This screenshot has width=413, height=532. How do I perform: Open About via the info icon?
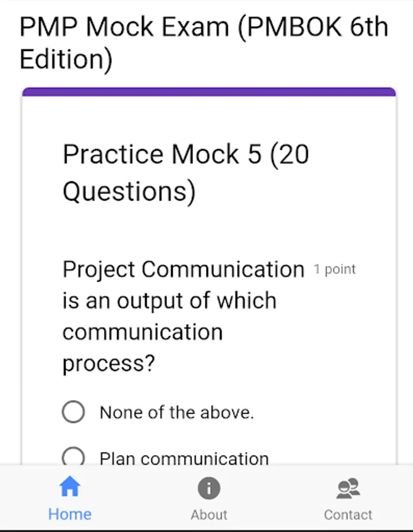[x=209, y=488]
